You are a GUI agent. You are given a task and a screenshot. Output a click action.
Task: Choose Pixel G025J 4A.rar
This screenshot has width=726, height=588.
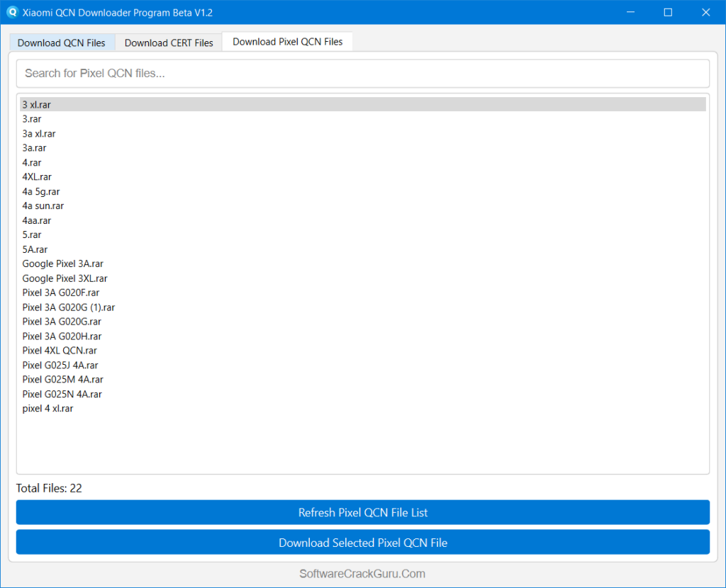[363, 365]
